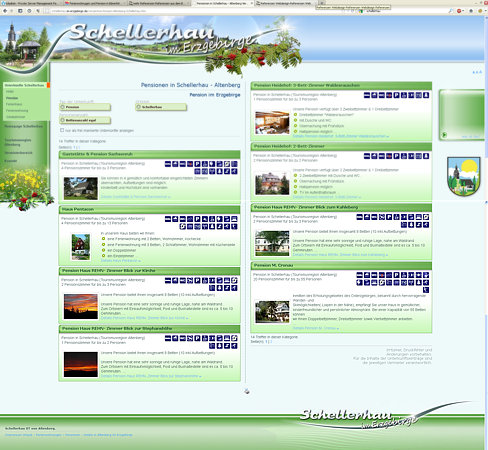This screenshot has height=450, width=488.
Task: Click the sunset thumbnail of Zimmer Blick zur Kirche
Action: pyautogui.click(x=81, y=306)
